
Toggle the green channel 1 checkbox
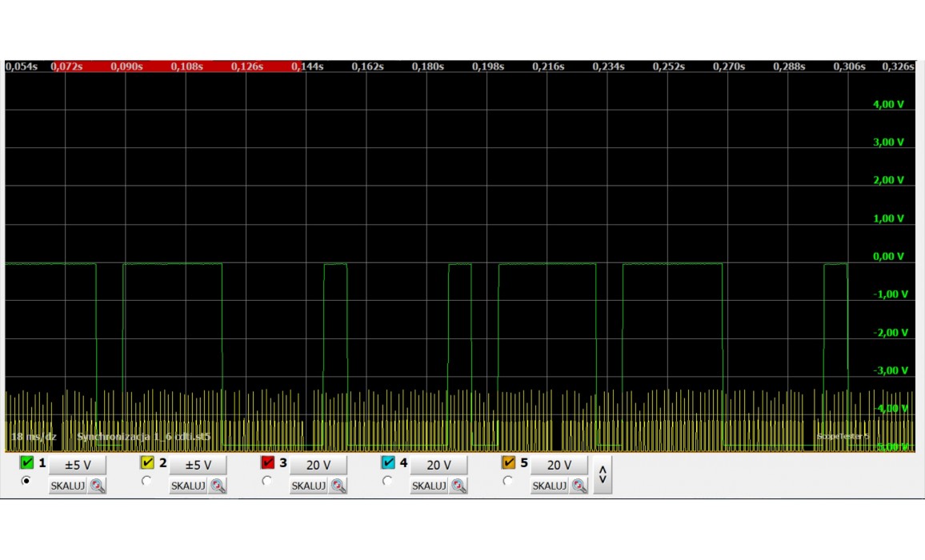(27, 463)
